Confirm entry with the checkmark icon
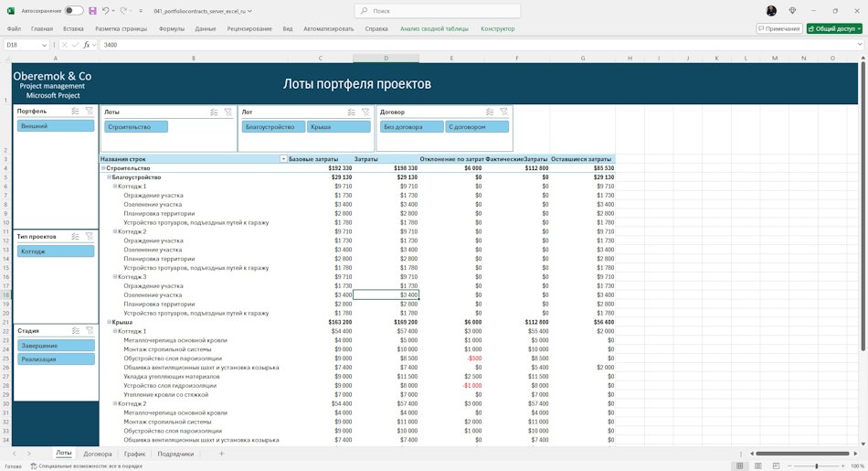868x471 pixels. [75, 45]
